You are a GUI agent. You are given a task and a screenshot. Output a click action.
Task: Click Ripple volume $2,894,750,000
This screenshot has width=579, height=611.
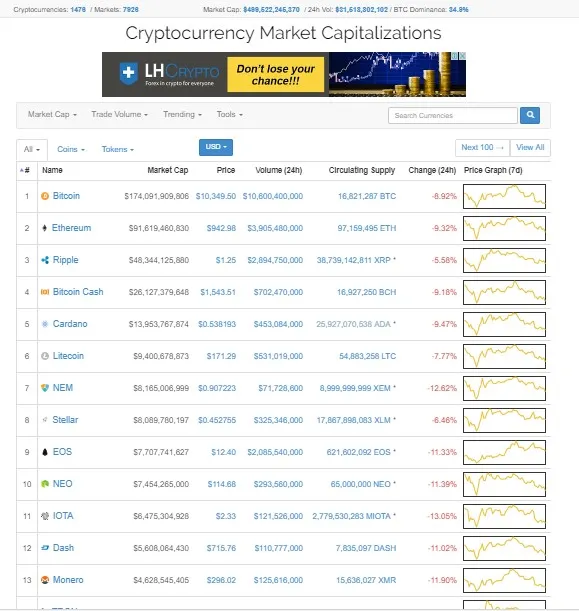pos(275,260)
